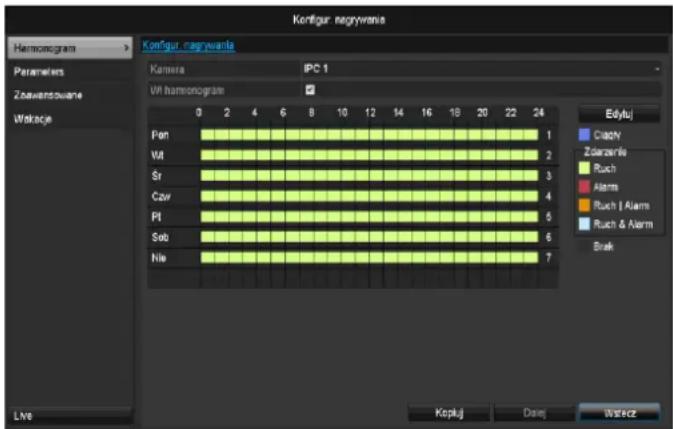
Task: Select the blue Ciągły recording swatch
Action: 584,135
